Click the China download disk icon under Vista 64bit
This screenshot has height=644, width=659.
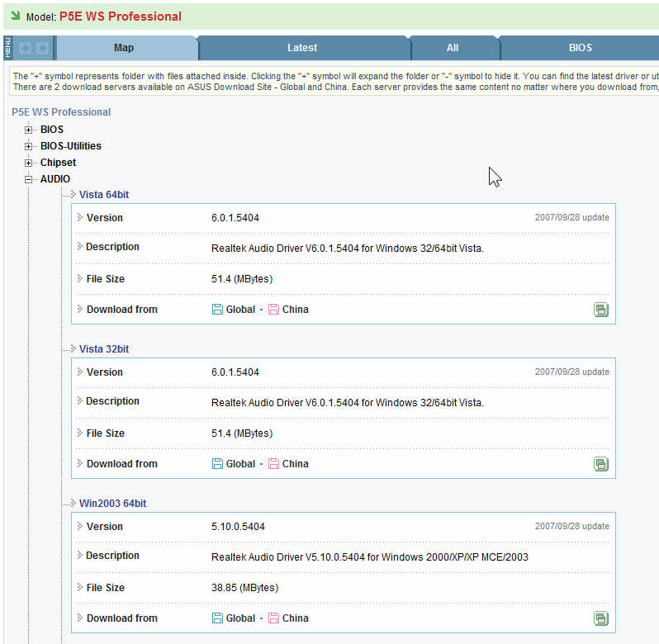click(273, 310)
